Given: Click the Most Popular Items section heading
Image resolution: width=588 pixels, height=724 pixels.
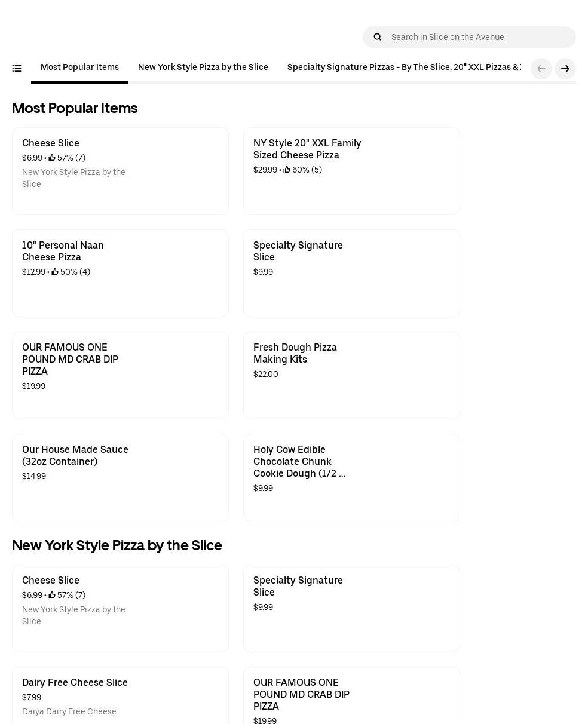Looking at the screenshot, I should click(75, 108).
